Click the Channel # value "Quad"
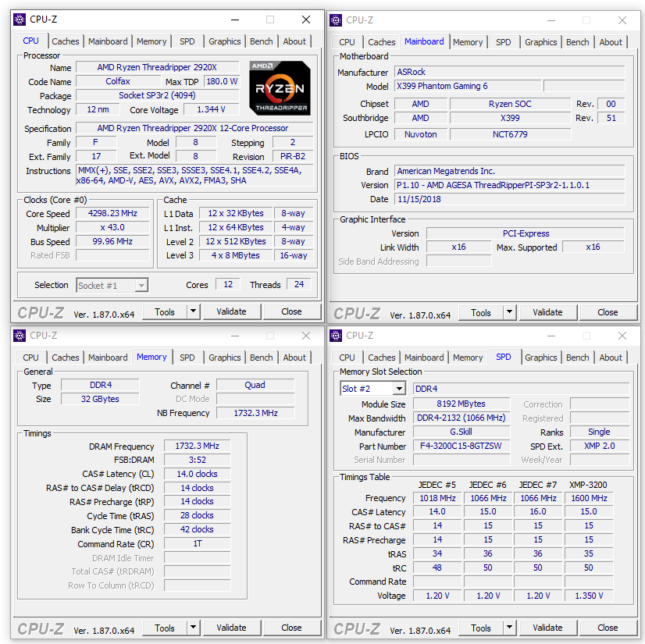This screenshot has width=645, height=644. tap(255, 385)
